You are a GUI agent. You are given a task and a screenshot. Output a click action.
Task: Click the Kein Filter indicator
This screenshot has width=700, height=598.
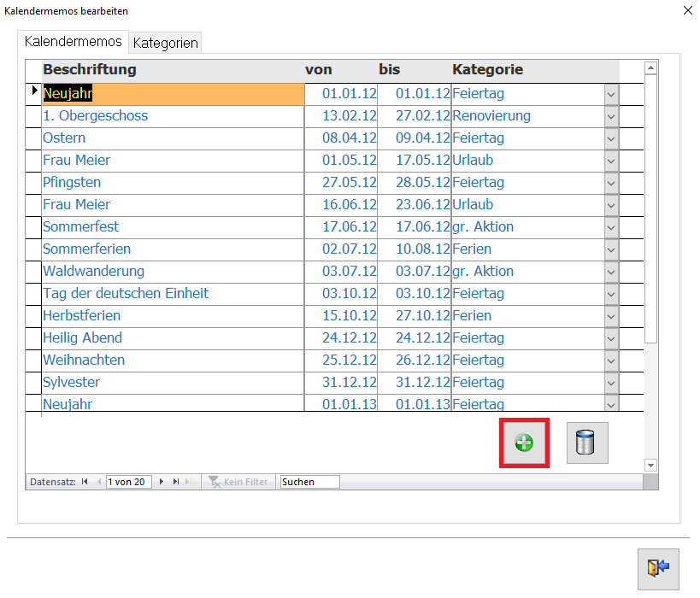coord(238,482)
